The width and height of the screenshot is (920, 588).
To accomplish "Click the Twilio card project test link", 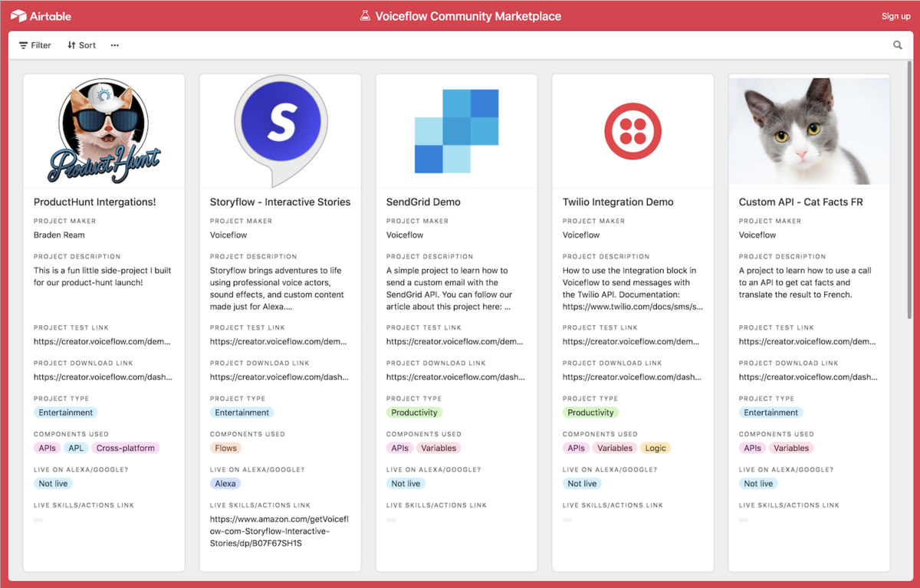I will [x=632, y=342].
